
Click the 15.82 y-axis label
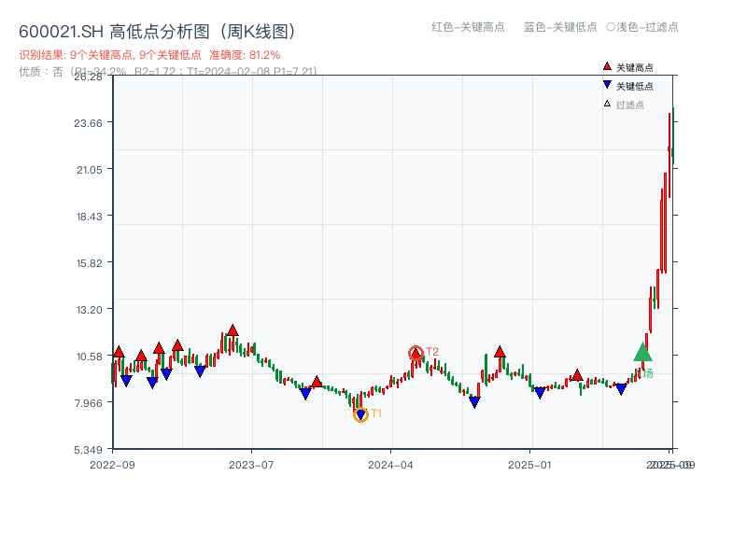point(89,263)
